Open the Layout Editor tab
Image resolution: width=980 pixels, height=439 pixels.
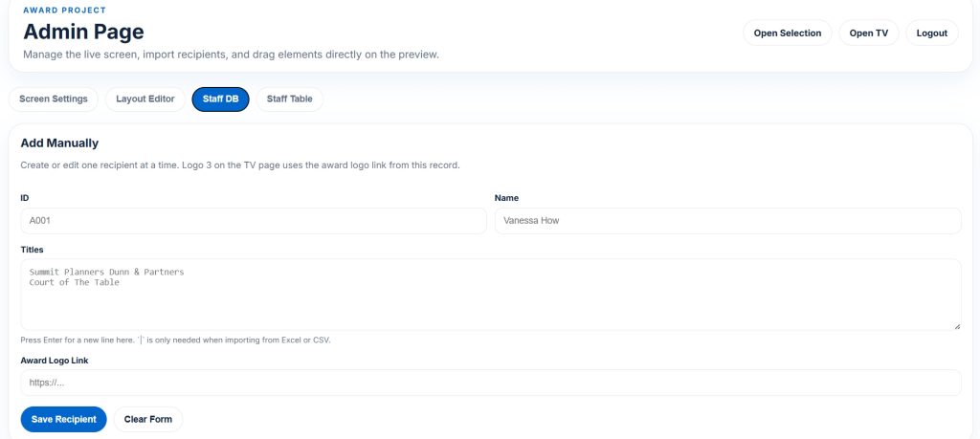tap(145, 99)
